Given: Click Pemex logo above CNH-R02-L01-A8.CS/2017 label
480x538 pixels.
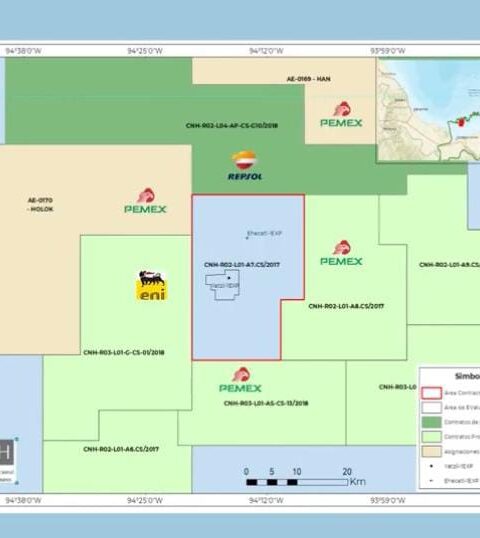Looking at the screenshot, I should pyautogui.click(x=341, y=253).
